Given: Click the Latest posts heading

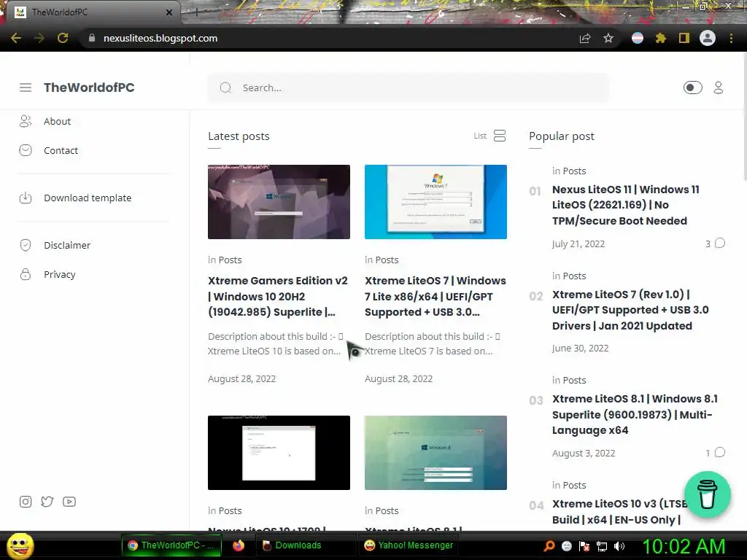Looking at the screenshot, I should click(239, 136).
